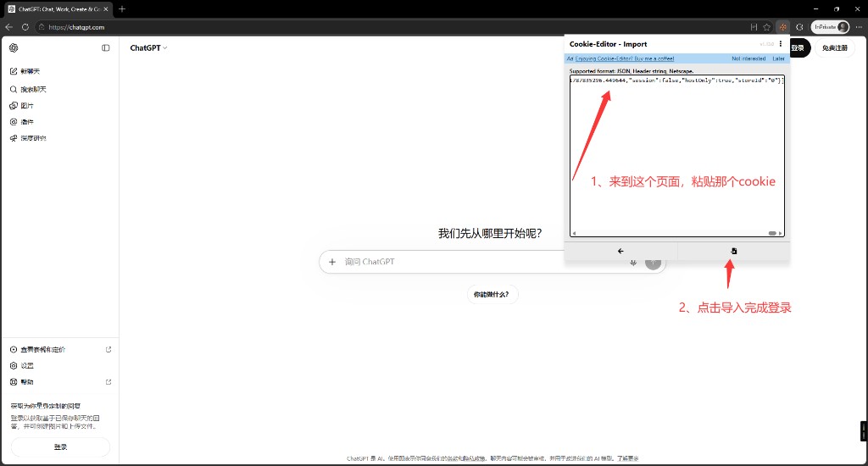Click the plus attach button in prompt box
Viewport: 868px width, 466px height.
[332, 262]
